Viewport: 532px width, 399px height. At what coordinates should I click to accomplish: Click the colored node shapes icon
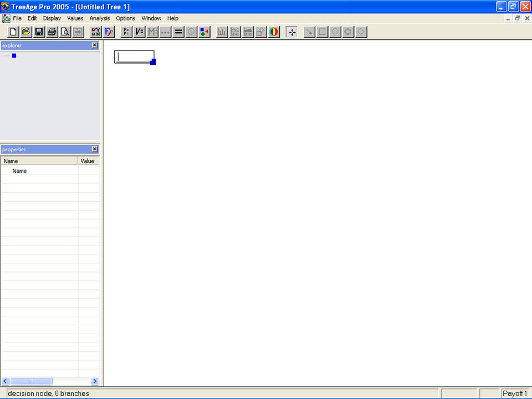coord(204,32)
